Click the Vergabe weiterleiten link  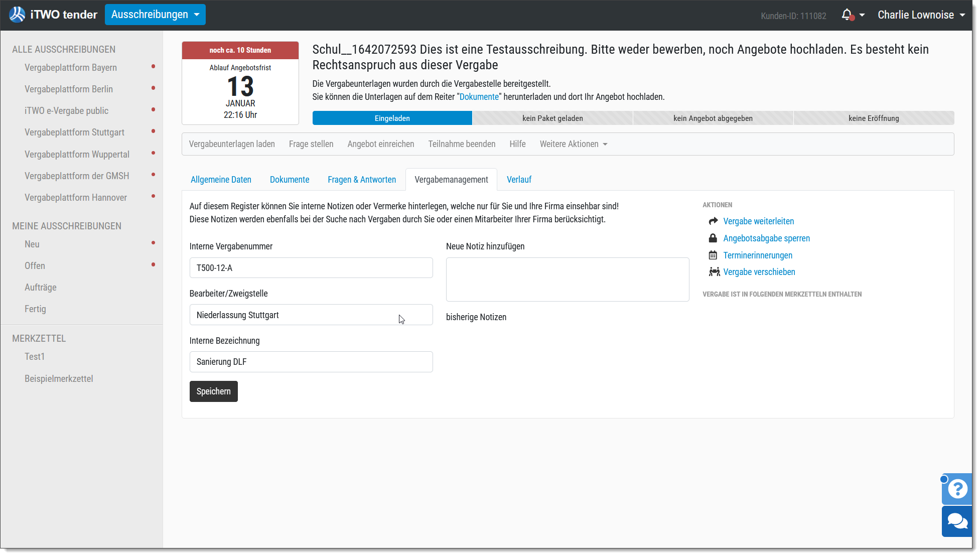pos(758,221)
